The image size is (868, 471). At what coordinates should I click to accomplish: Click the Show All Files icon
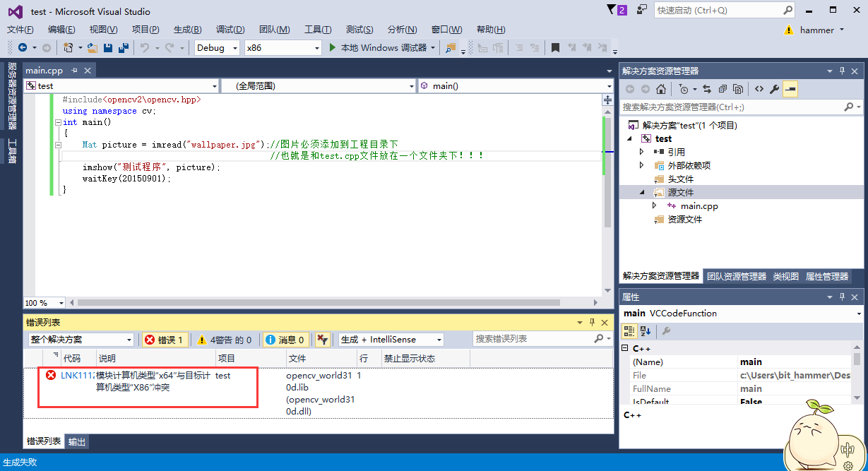click(738, 89)
